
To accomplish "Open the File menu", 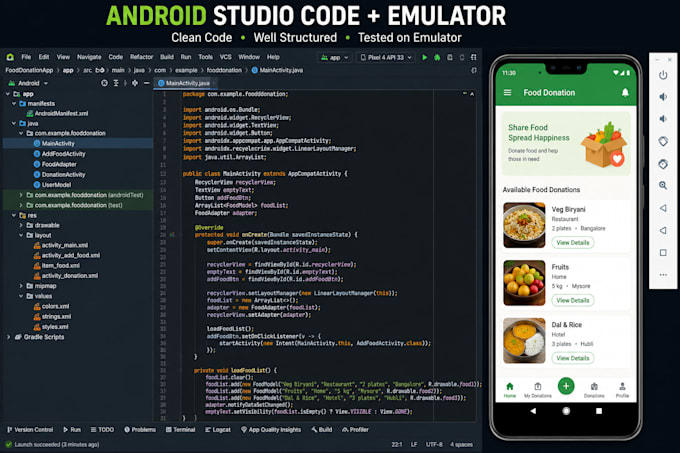I will [26, 57].
